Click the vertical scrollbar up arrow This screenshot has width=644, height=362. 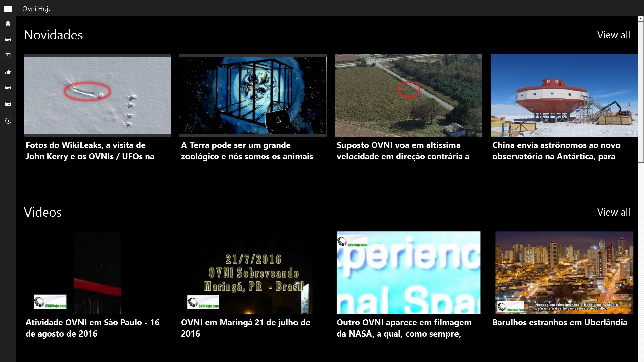641,19
